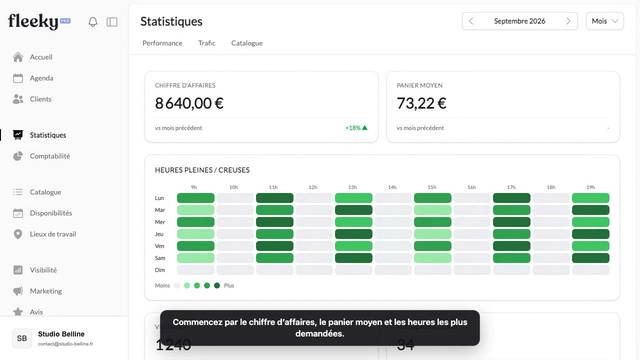Click the darkest green legend dot
Viewport: 640px width, 360px height.
pos(217,286)
